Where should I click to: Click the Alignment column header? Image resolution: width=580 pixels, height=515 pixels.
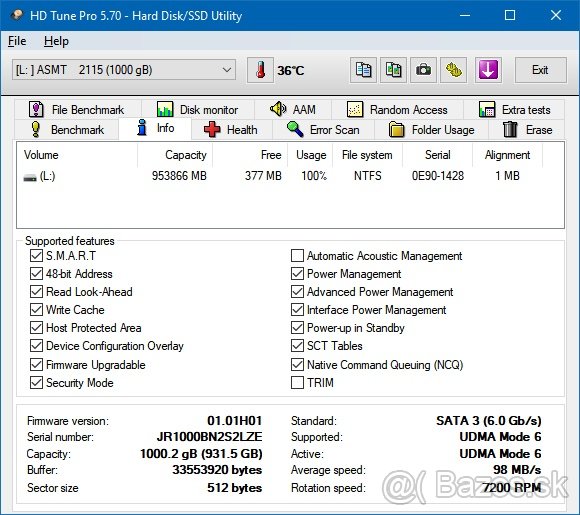(508, 155)
